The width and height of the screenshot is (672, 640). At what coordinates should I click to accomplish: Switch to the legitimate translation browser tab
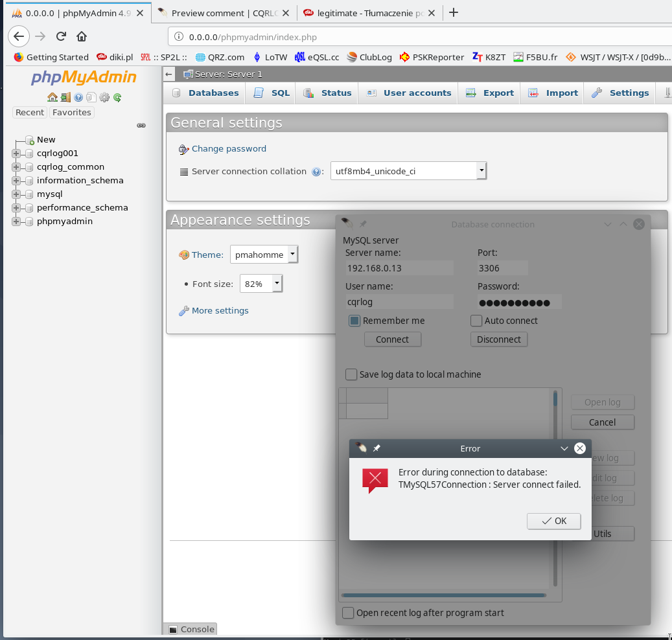(x=369, y=13)
